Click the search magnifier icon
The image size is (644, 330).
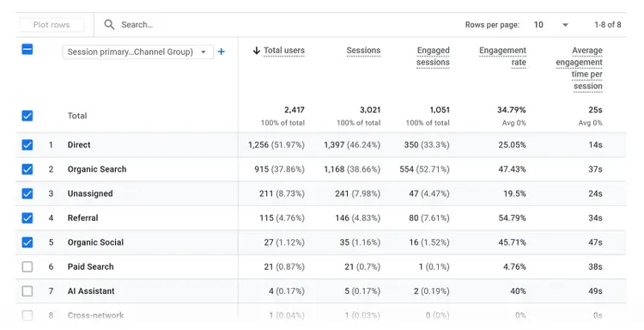(x=109, y=25)
